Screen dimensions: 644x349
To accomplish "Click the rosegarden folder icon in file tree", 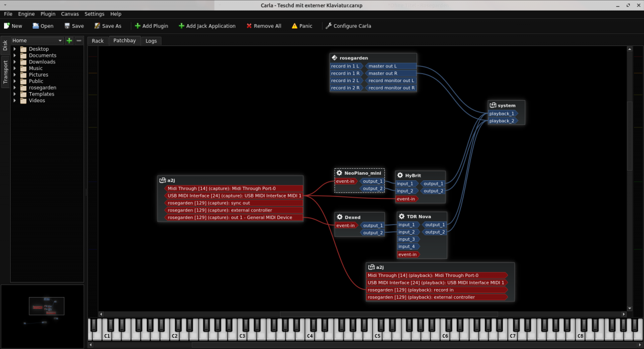I will (23, 88).
